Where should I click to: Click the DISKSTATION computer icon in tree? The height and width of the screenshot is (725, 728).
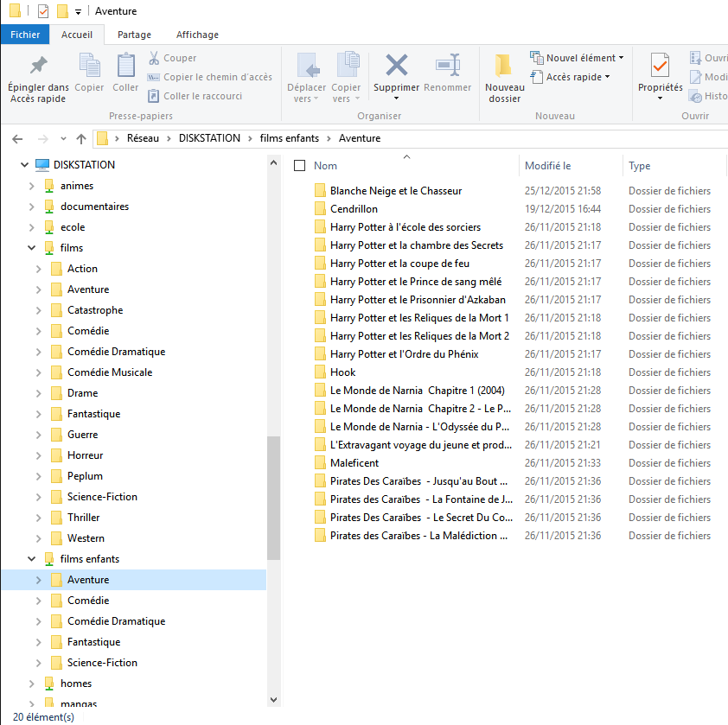[x=42, y=165]
